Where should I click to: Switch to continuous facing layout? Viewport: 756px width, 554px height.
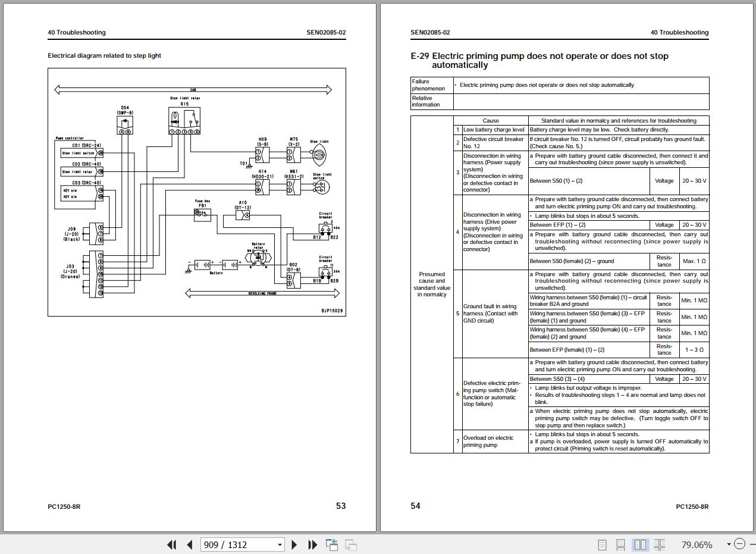pos(659,544)
